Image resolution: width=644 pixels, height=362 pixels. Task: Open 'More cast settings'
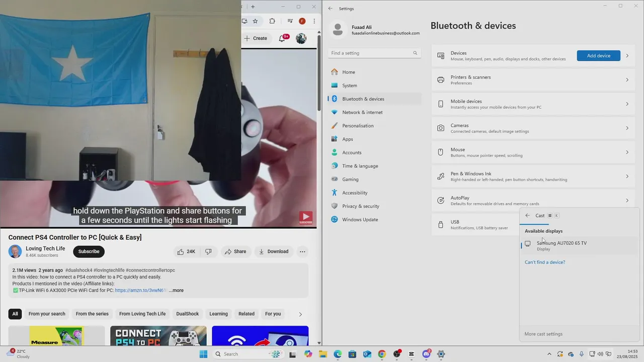coord(543,334)
